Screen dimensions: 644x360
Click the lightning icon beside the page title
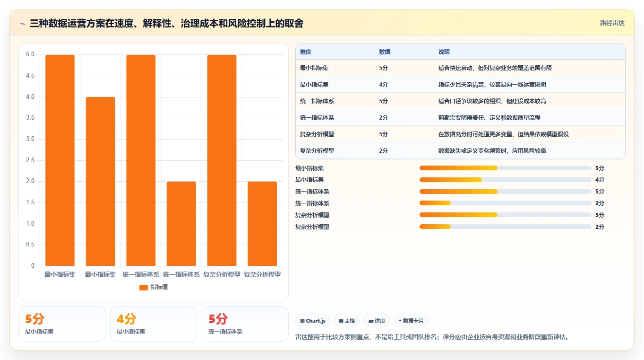tap(23, 24)
